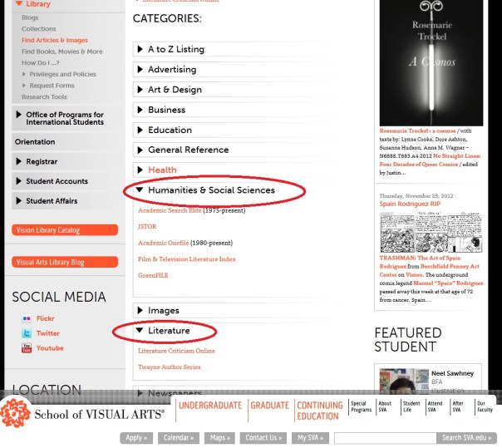502x448 pixels.
Task: Open the Academic Search Elite link
Action: [x=170, y=210]
